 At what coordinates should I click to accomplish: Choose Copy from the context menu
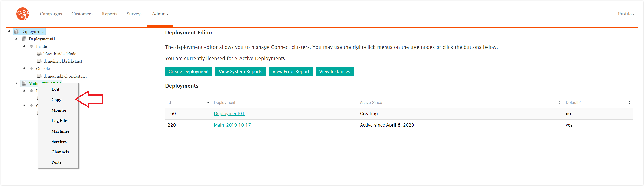(56, 100)
